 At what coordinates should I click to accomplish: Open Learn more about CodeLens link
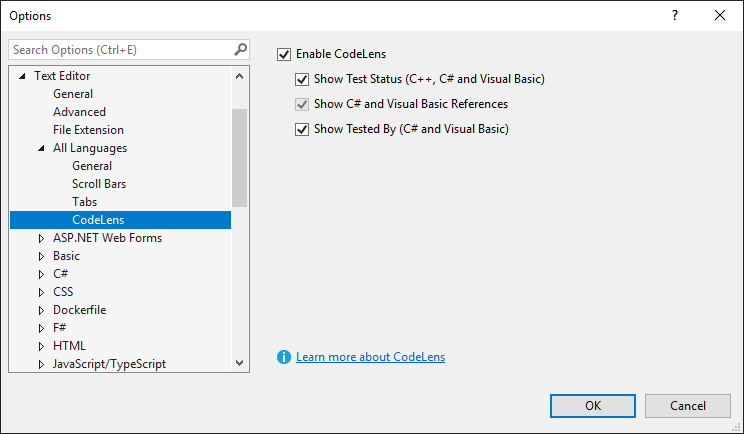[x=370, y=357]
